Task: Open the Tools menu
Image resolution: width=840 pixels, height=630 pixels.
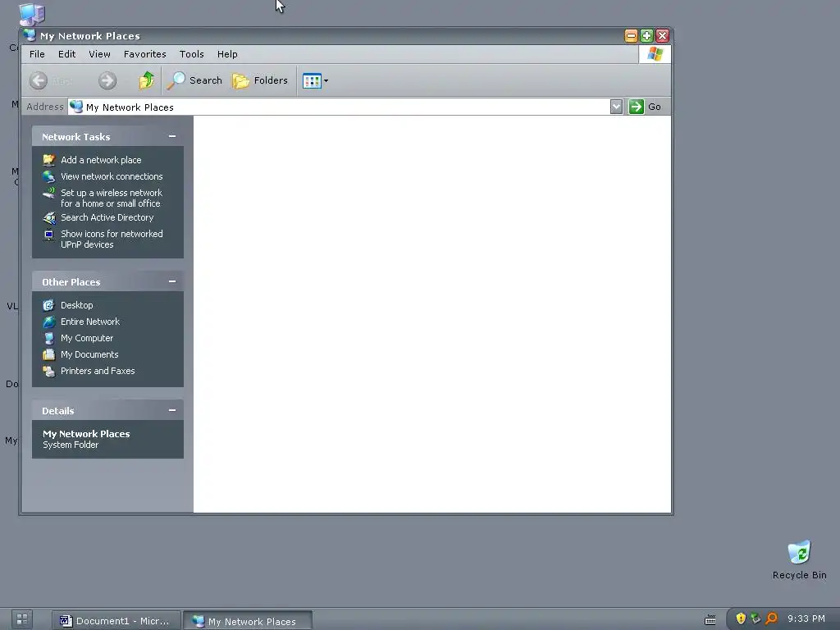Action: 192,54
